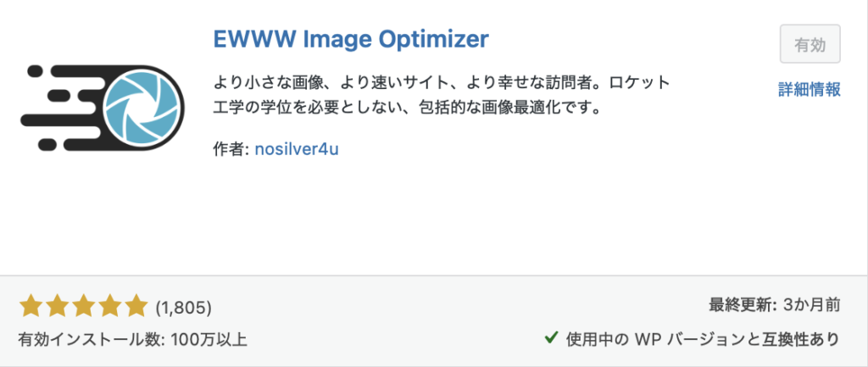Click the green compatibility checkmark icon
868x367 pixels.
[551, 339]
